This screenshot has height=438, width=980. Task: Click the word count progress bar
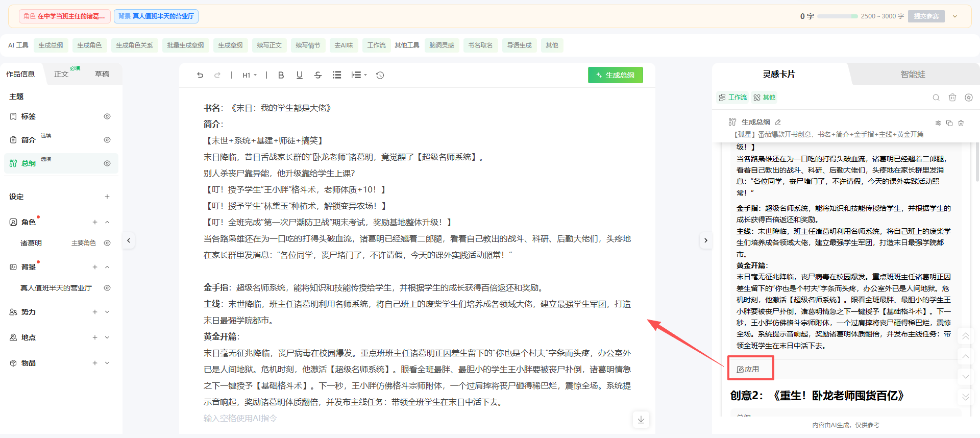click(x=838, y=16)
